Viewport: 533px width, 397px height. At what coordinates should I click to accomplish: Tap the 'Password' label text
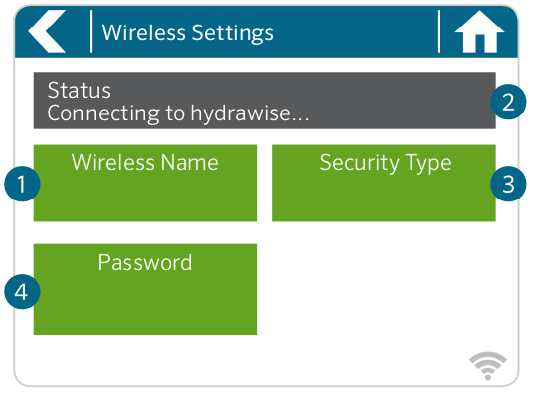click(x=145, y=262)
